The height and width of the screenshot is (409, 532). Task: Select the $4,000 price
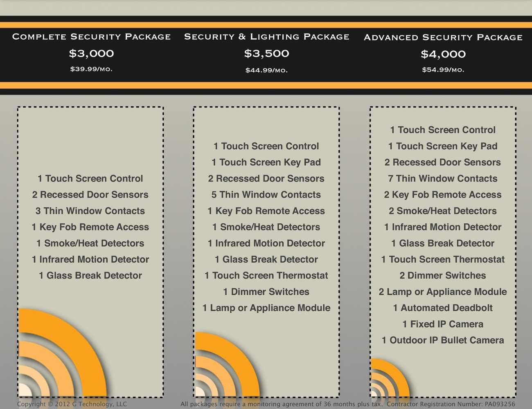pyautogui.click(x=443, y=54)
